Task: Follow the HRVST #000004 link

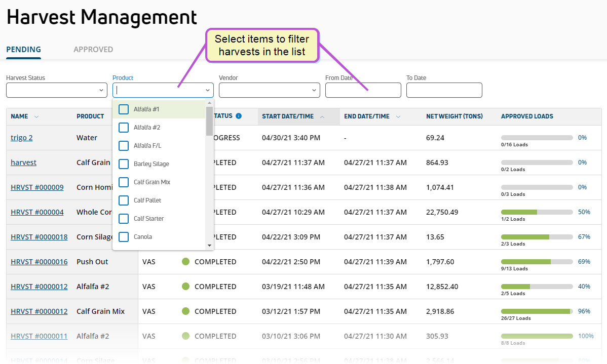Action: [37, 212]
